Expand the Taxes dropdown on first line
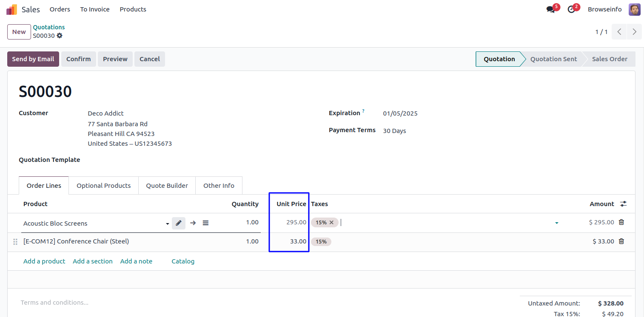 pos(556,223)
